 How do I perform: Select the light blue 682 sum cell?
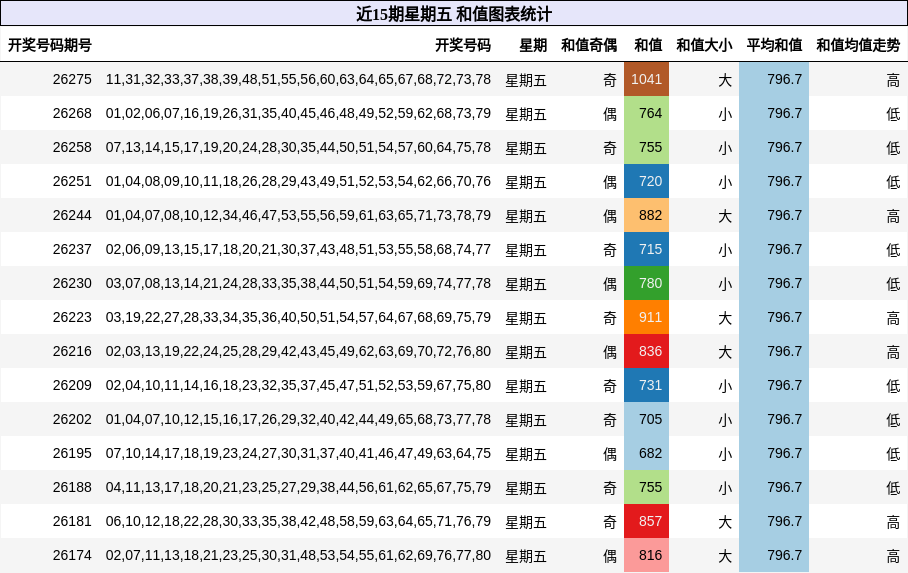[x=646, y=454]
